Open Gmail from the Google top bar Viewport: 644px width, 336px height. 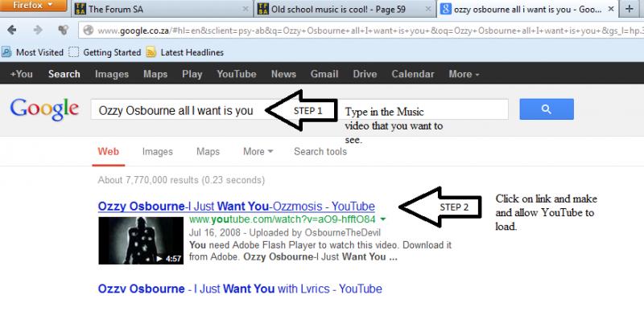(324, 74)
